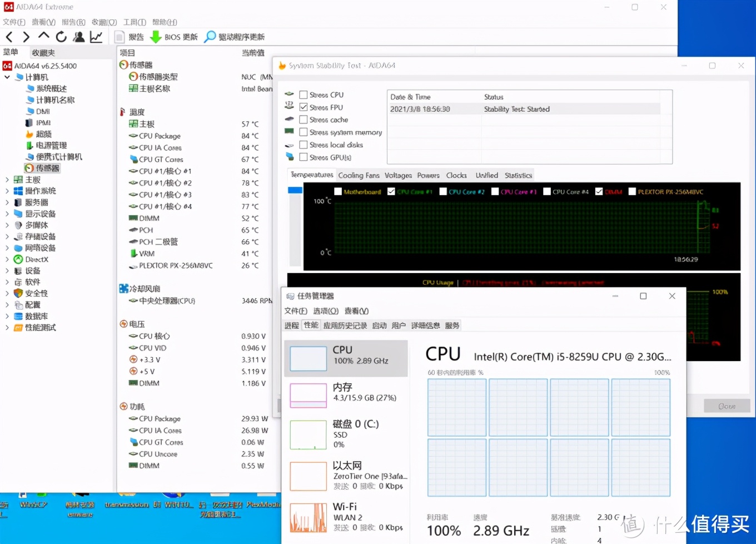Expand the DirectX tree node
756x544 pixels.
7,259
